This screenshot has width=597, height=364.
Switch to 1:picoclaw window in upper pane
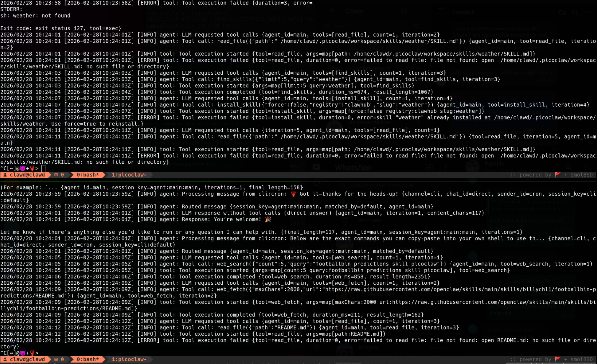point(129,175)
